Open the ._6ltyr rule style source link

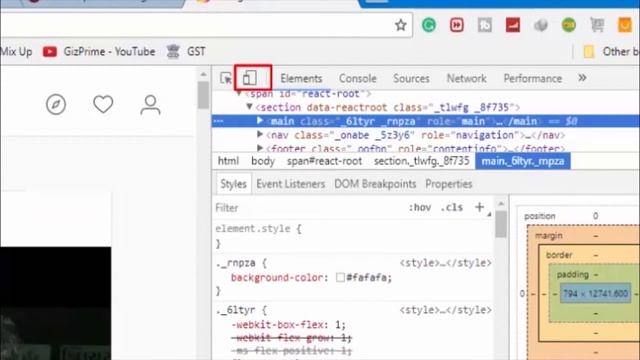click(445, 310)
